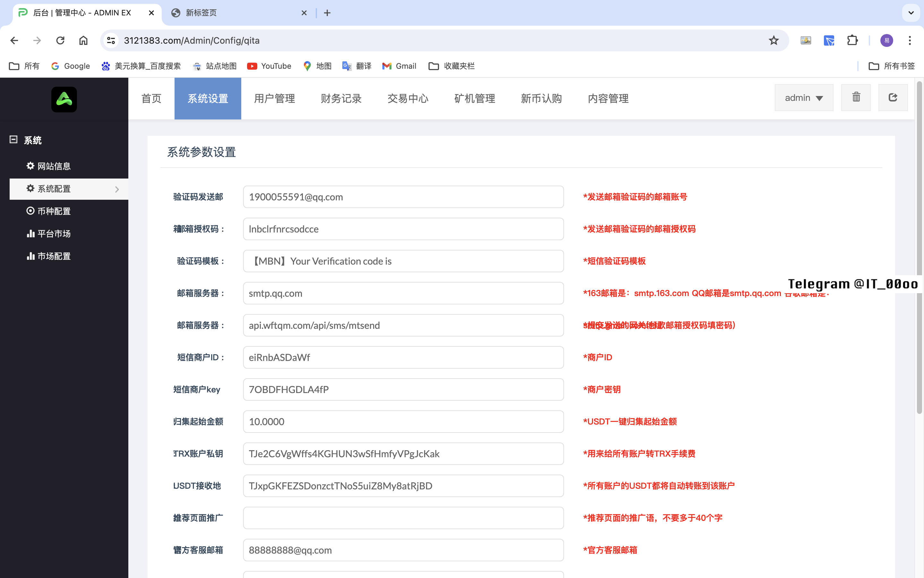This screenshot has height=578, width=924.
Task: Open the 地图 bookmark
Action: tap(317, 66)
